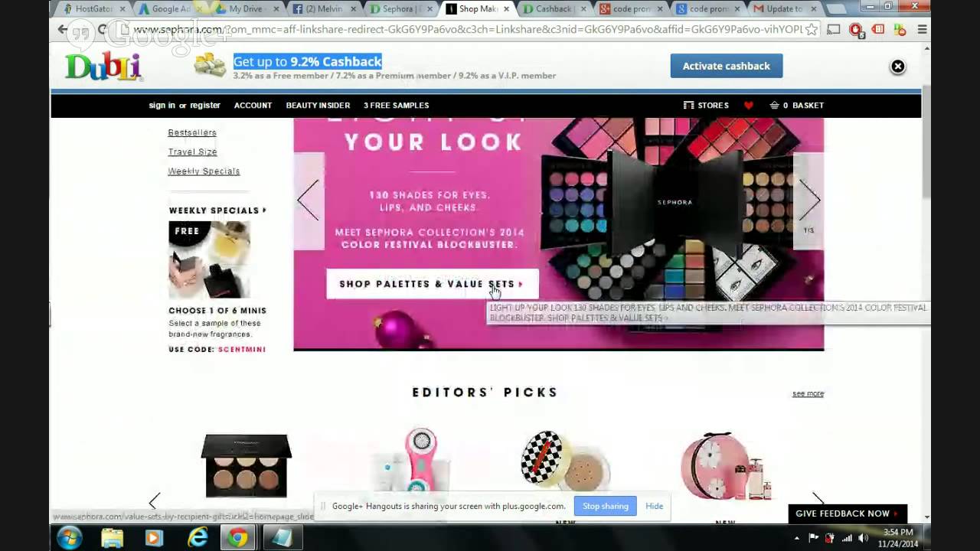Go to previous hero banner slide
Image resolution: width=980 pixels, height=551 pixels.
(x=309, y=201)
